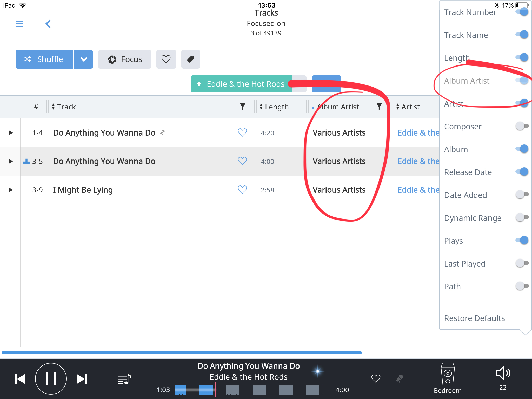Screen dimensions: 532x399
Task: Favorite track 1-4 with heart icon
Action: 242,132
